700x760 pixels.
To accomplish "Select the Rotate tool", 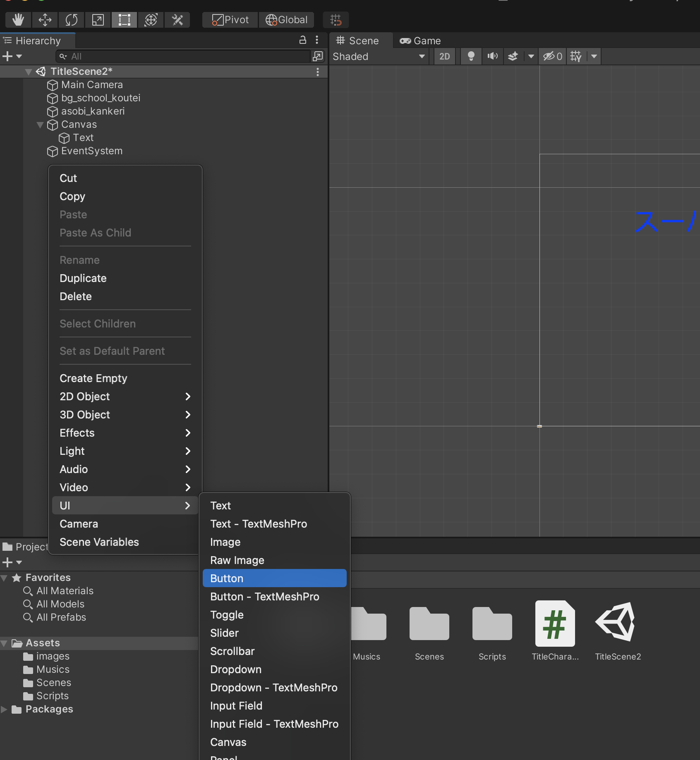I will pyautogui.click(x=71, y=19).
